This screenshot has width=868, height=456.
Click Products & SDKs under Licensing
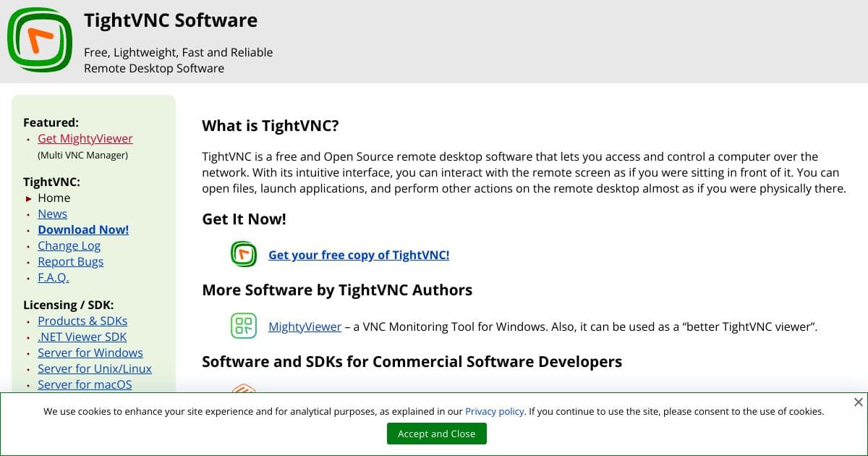pyautogui.click(x=82, y=321)
